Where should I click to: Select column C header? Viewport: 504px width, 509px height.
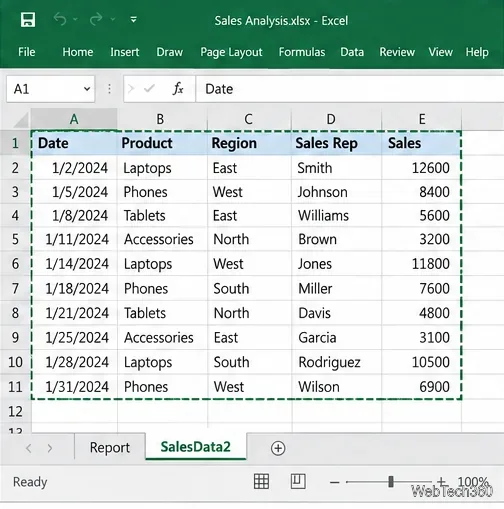248,119
